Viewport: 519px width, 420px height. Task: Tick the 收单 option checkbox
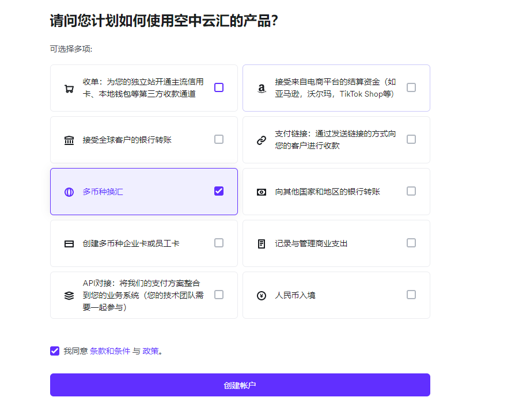tap(219, 87)
